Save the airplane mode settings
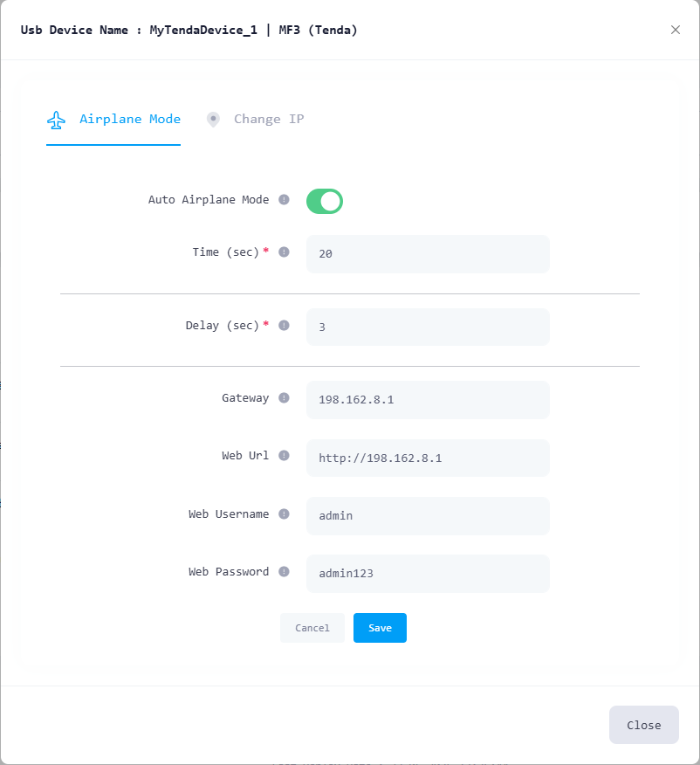The height and width of the screenshot is (765, 700). pyautogui.click(x=380, y=628)
